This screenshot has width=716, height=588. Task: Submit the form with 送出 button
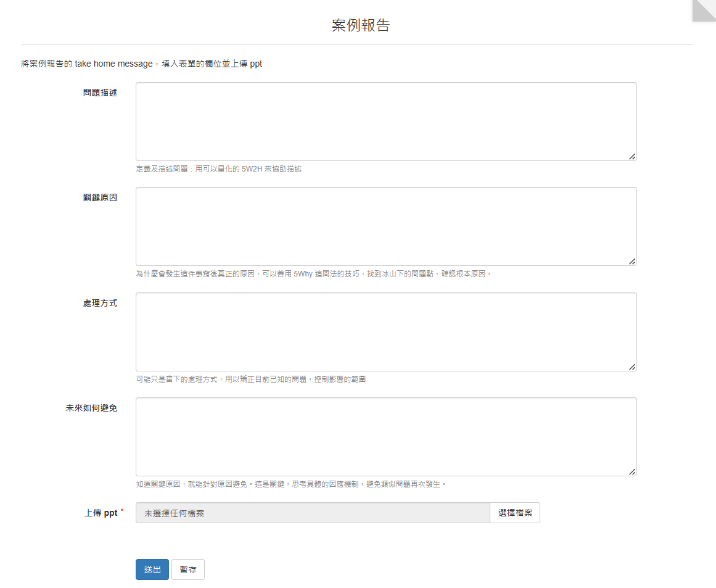coord(152,569)
